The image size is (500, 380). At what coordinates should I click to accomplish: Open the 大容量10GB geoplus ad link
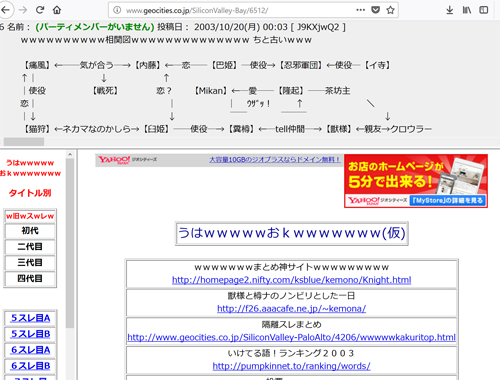pos(274,160)
